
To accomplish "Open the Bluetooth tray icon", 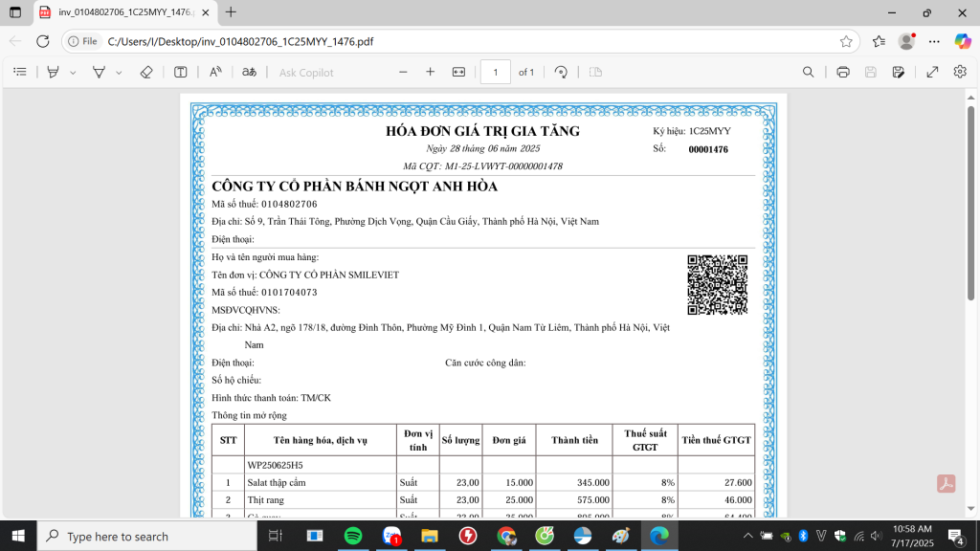I will point(804,536).
